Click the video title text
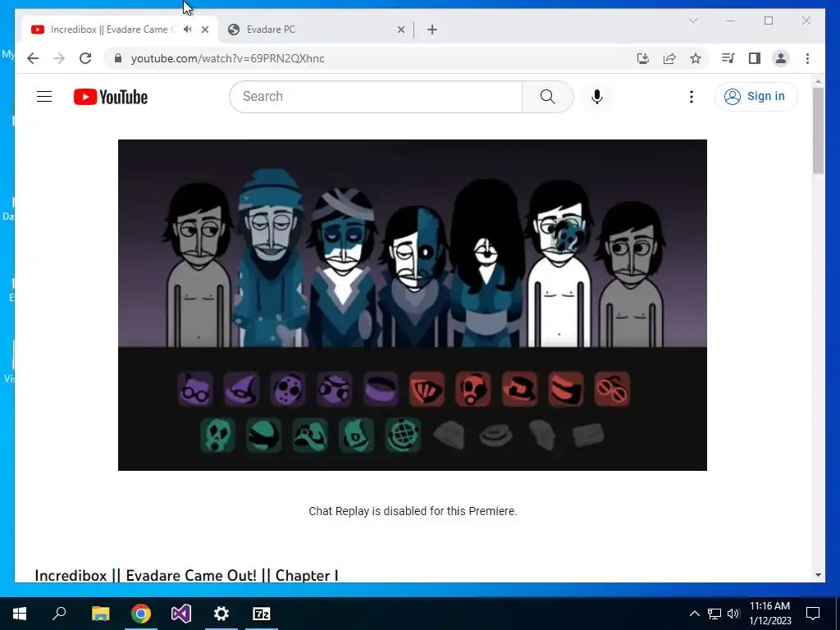Screen dimensions: 840x630 click(186, 575)
